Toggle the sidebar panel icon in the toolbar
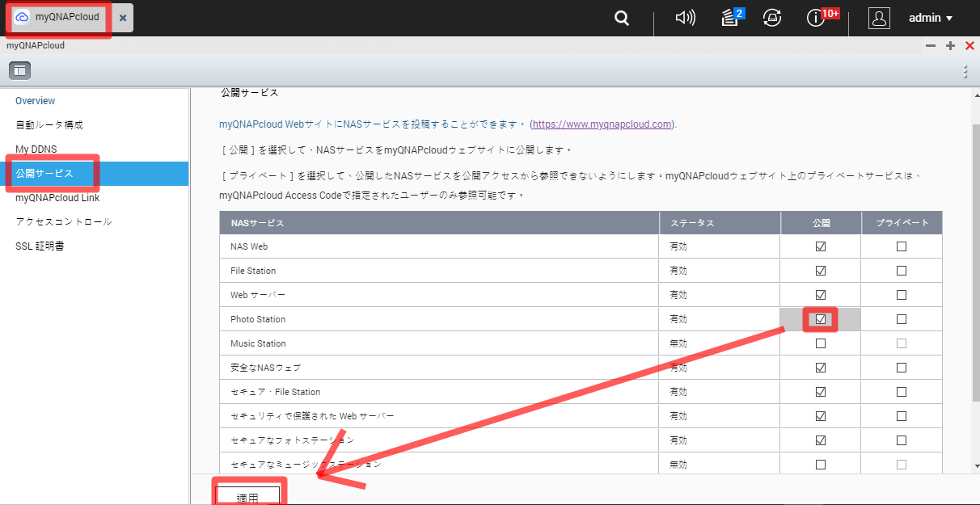 pos(20,70)
